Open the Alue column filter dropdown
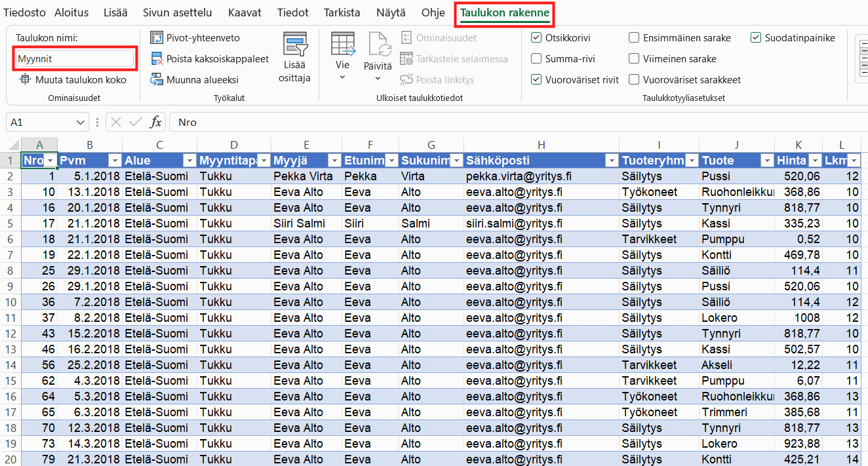The image size is (868, 466). (x=189, y=161)
